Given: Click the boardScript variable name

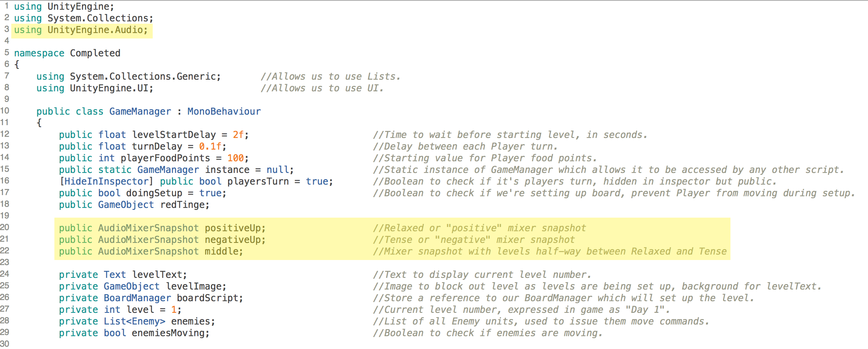Looking at the screenshot, I should click(207, 298).
